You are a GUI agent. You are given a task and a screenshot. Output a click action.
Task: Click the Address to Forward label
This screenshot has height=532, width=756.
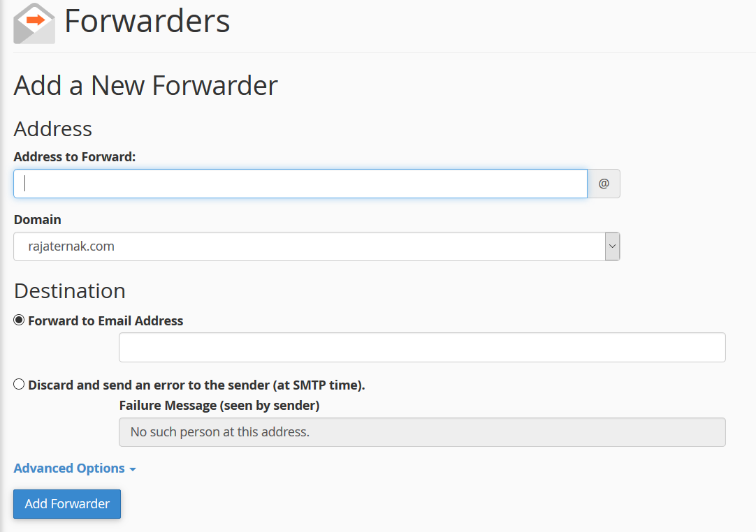tap(75, 157)
